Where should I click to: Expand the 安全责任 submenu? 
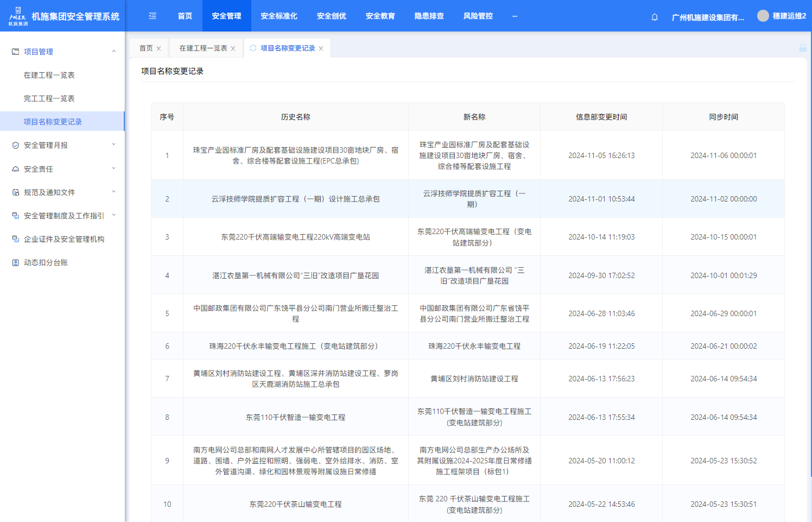click(113, 169)
